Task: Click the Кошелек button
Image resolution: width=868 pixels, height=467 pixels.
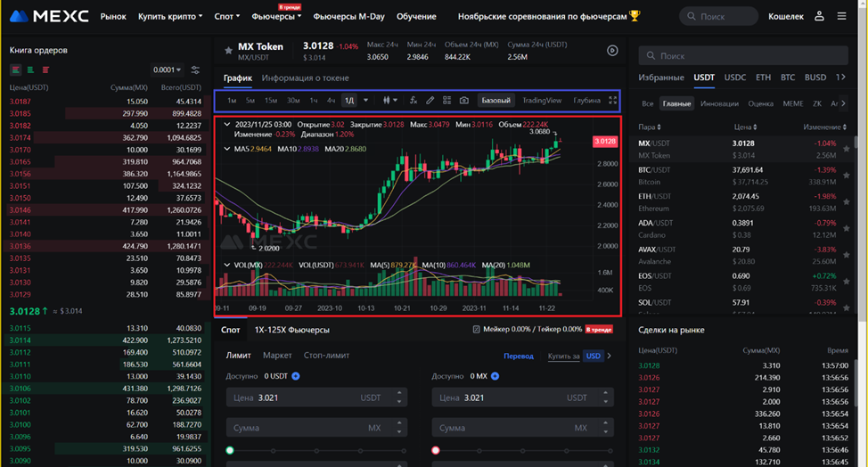Action: (x=785, y=16)
